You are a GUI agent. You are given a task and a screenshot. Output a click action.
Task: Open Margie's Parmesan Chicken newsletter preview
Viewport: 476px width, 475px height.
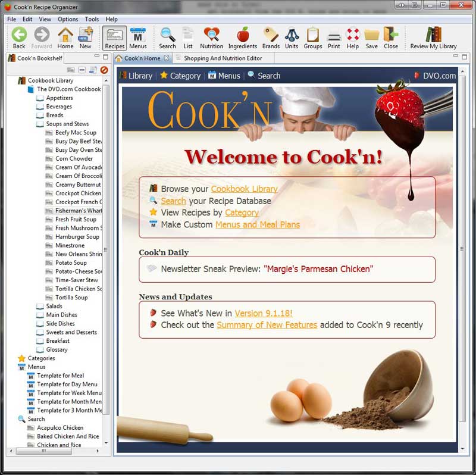pos(318,269)
